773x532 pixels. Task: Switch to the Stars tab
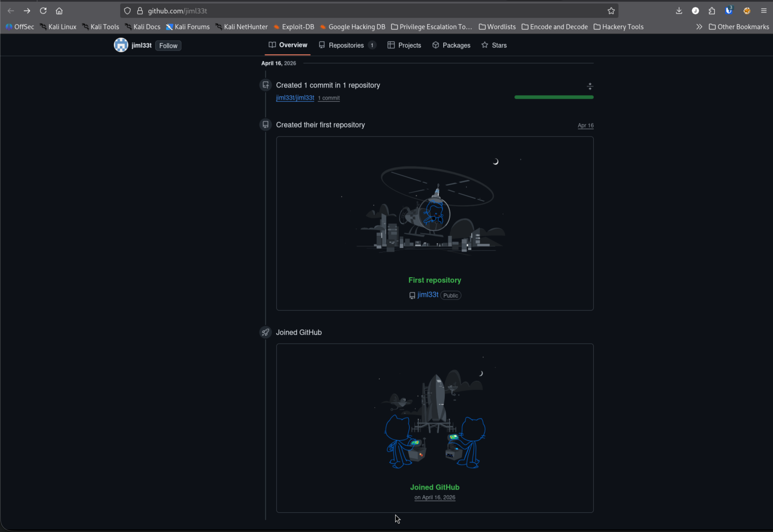[494, 45]
